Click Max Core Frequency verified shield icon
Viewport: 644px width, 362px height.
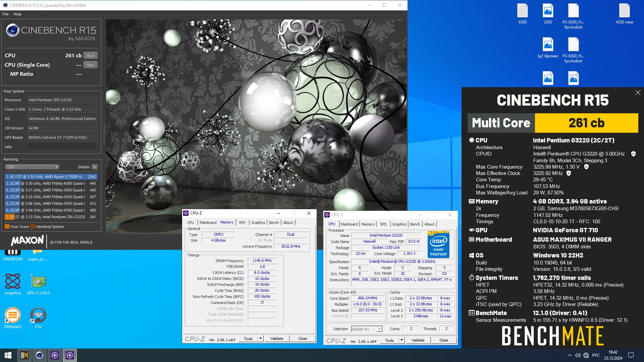coord(586,167)
